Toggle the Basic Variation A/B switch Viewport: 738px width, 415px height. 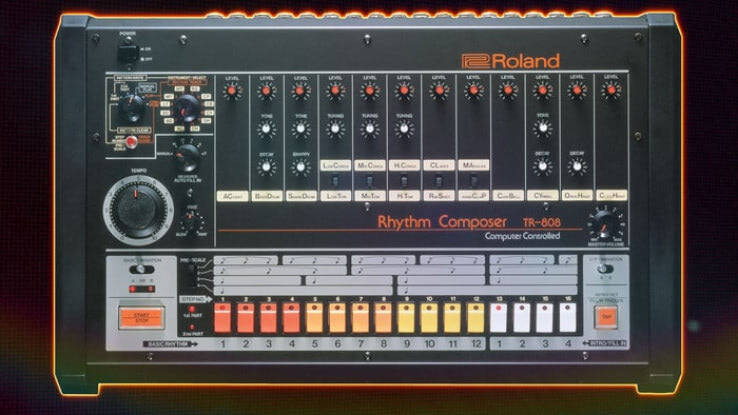(141, 270)
